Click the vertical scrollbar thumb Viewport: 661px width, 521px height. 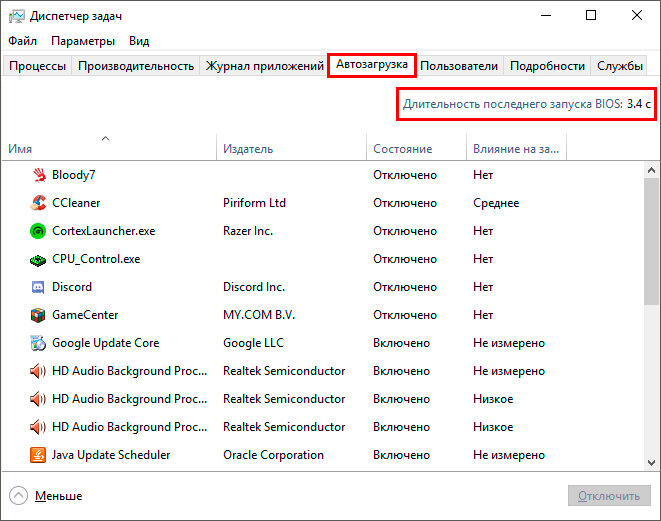[x=651, y=241]
